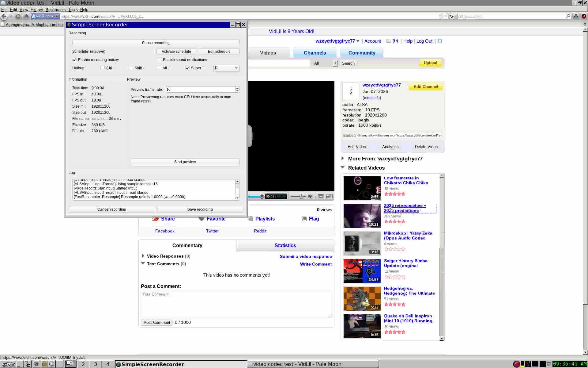Open the Tools menu

coord(73,10)
